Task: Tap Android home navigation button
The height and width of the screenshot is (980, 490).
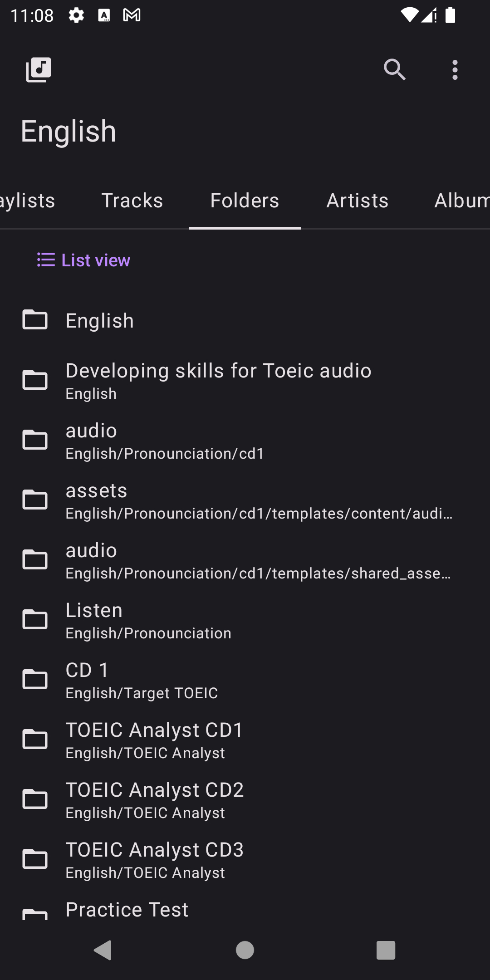Action: (x=245, y=950)
